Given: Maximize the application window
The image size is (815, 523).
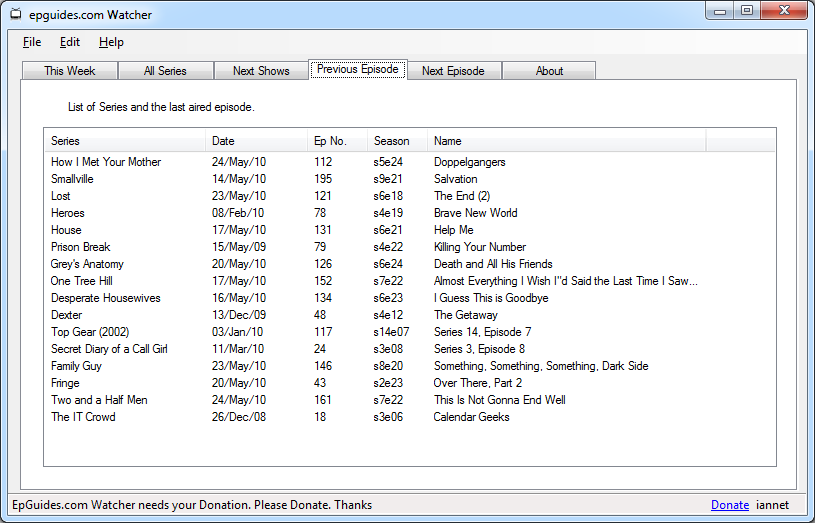Looking at the screenshot, I should pos(747,11).
